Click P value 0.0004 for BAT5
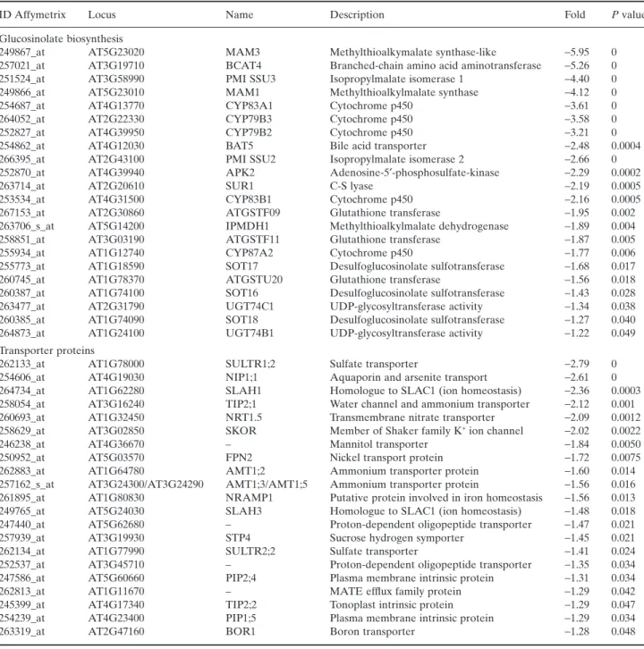This screenshot has width=644, height=649. [626, 146]
